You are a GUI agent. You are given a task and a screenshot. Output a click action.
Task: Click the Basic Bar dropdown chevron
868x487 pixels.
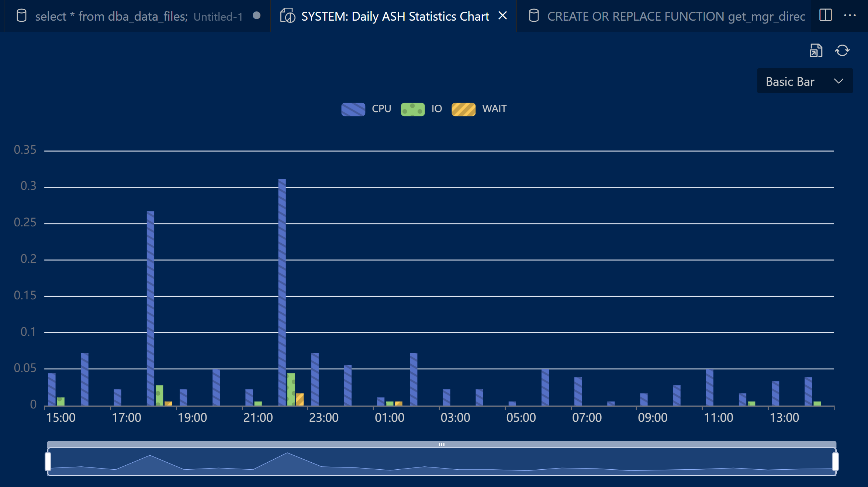838,81
